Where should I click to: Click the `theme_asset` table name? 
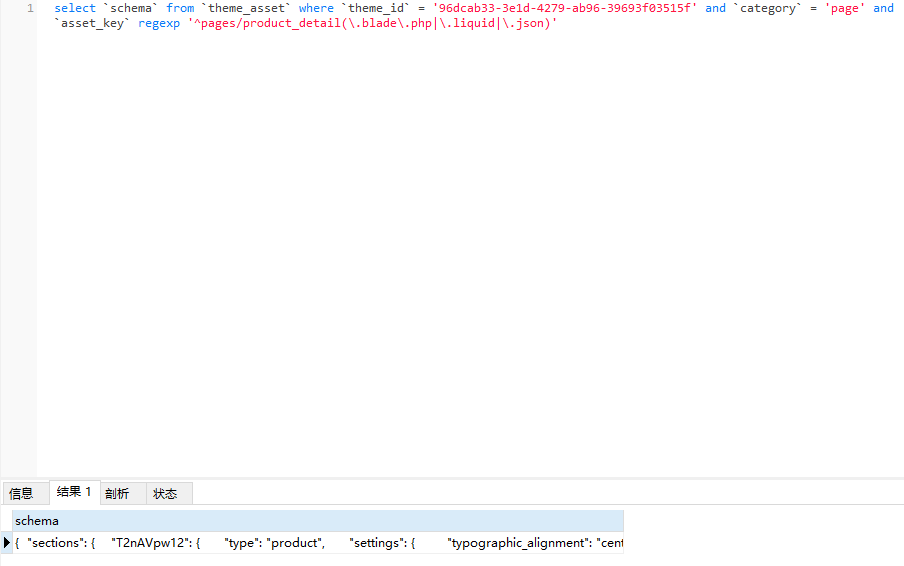pos(246,8)
